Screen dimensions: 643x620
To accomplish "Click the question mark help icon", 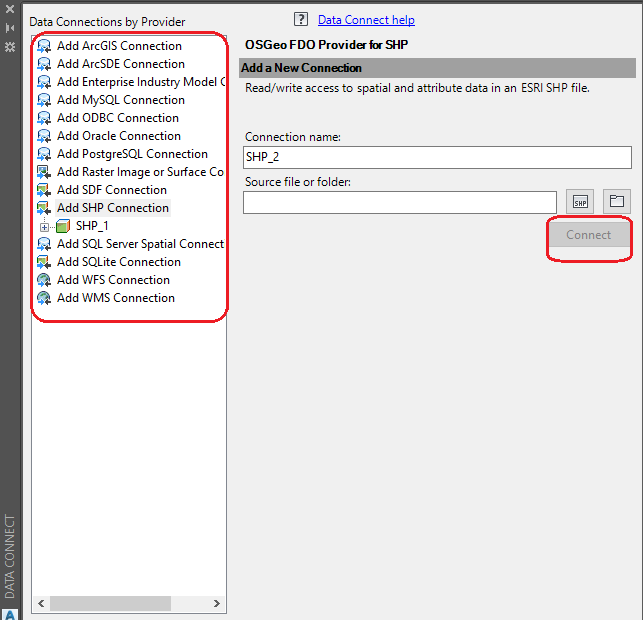I will tap(301, 19).
